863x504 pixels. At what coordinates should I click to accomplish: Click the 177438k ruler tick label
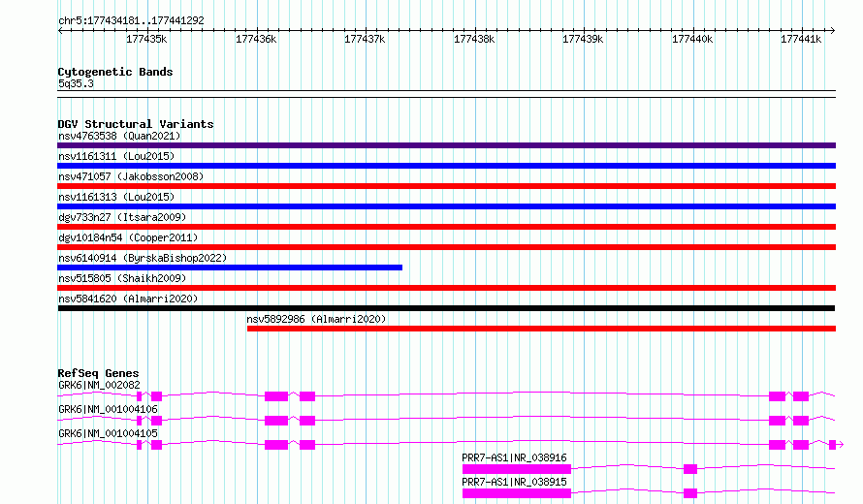pyautogui.click(x=474, y=39)
